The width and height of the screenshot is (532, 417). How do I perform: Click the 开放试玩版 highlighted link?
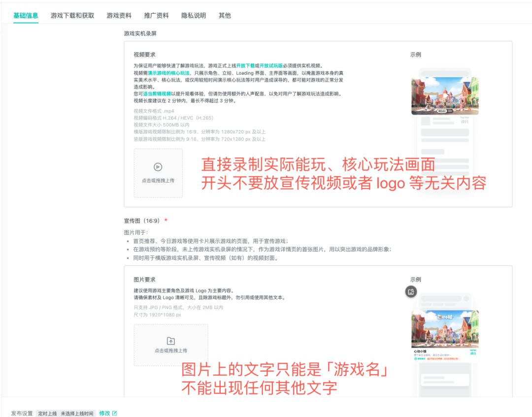pos(271,66)
